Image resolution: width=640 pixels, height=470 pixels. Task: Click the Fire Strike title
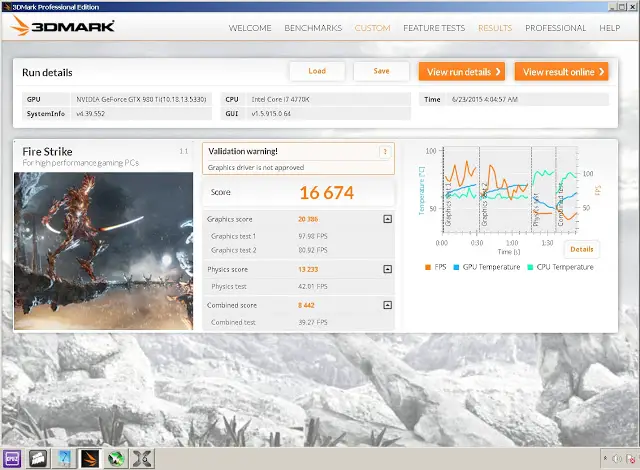47,152
